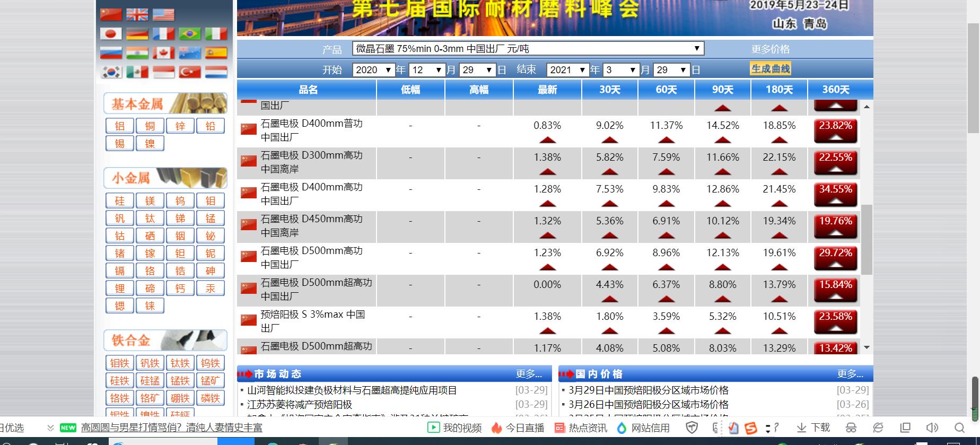This screenshot has height=445, width=980.
Task: Open 热点资讯 news shortcut
Action: pyautogui.click(x=581, y=427)
